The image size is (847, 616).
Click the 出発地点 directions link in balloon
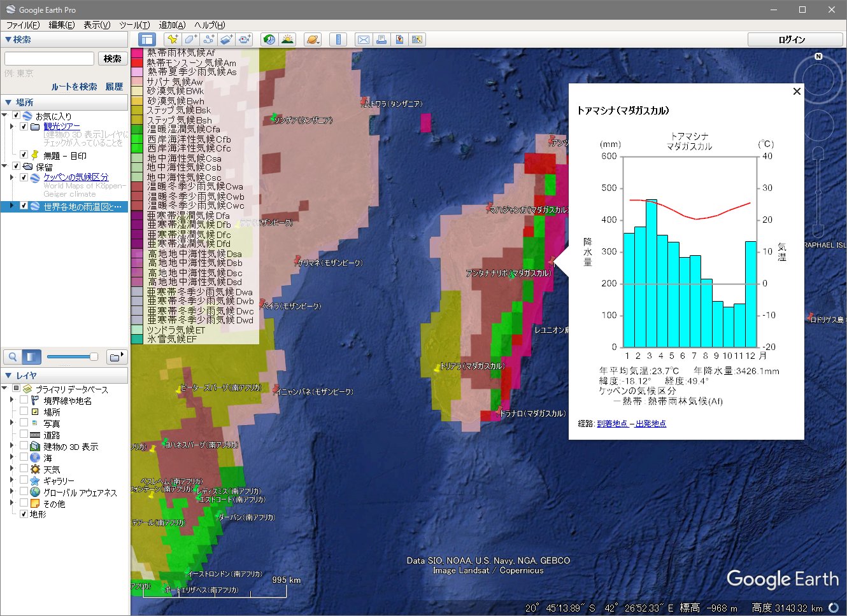pos(651,424)
